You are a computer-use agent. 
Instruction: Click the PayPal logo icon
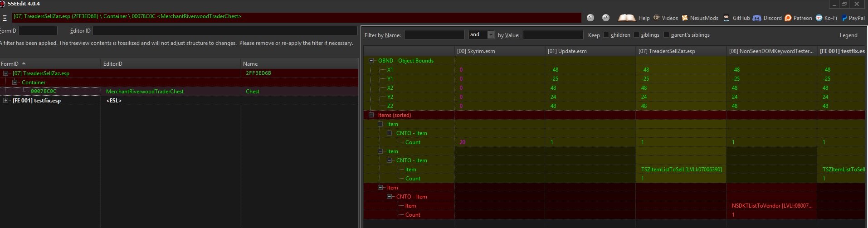(844, 18)
